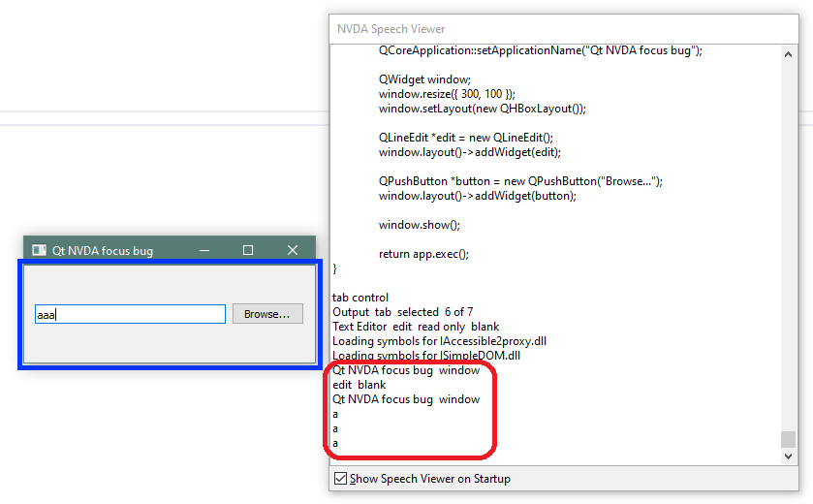Click the Browse... button
813x504 pixels.
point(266,314)
